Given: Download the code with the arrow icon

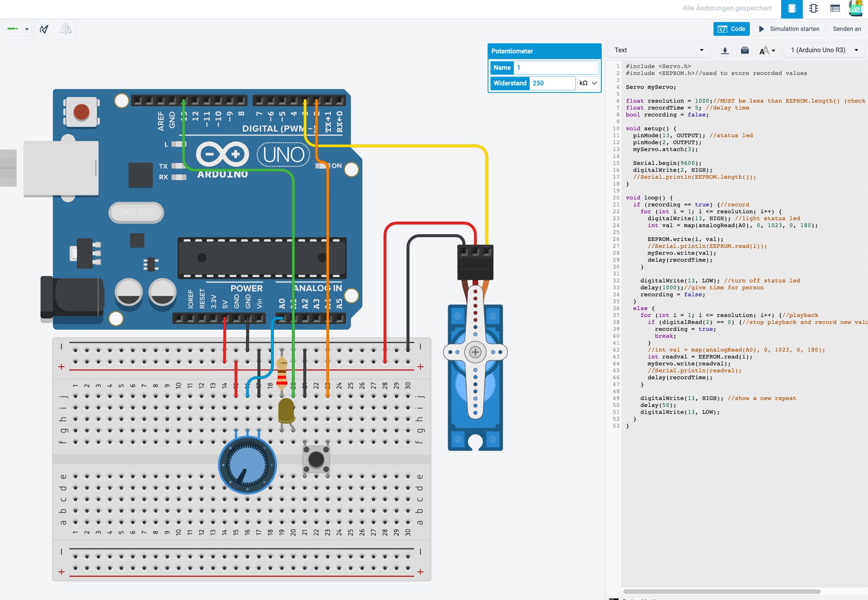Looking at the screenshot, I should (x=725, y=50).
